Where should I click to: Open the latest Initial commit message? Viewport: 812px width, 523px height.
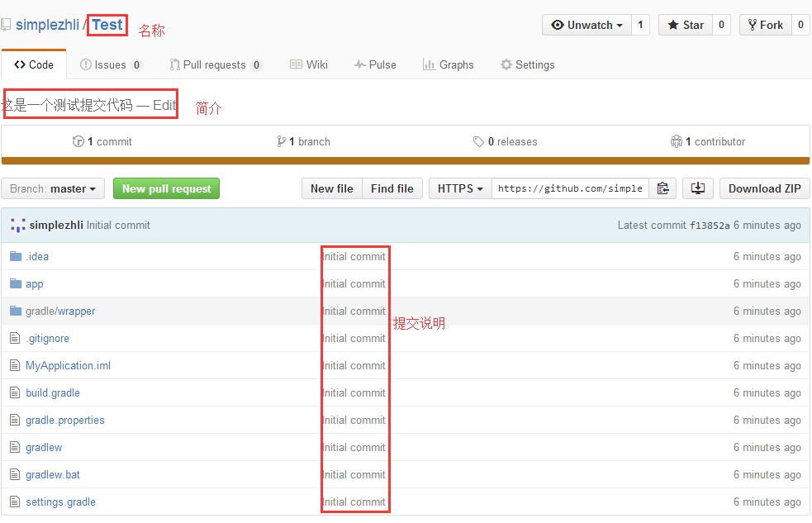(x=118, y=226)
